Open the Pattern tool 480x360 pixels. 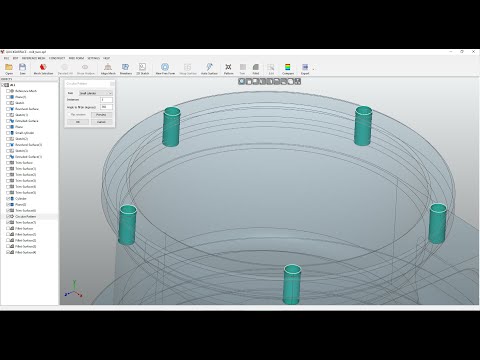[228, 69]
